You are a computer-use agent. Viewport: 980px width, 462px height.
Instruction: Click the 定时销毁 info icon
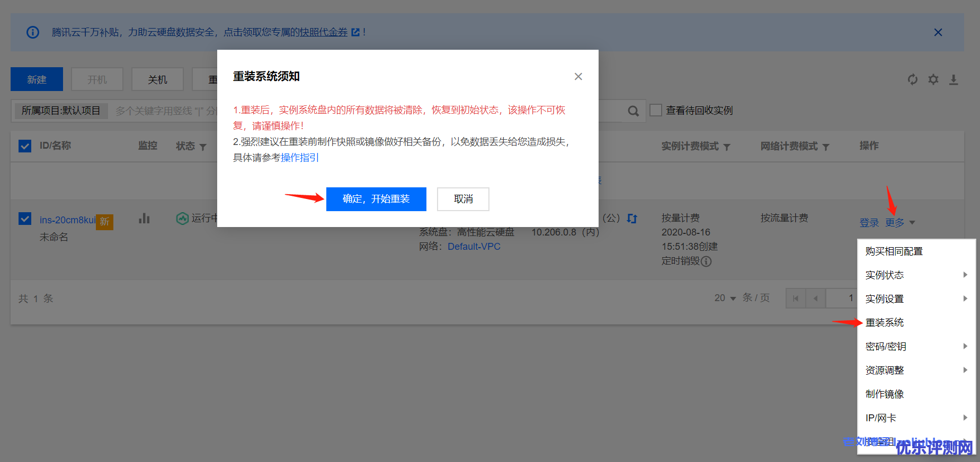tap(706, 261)
